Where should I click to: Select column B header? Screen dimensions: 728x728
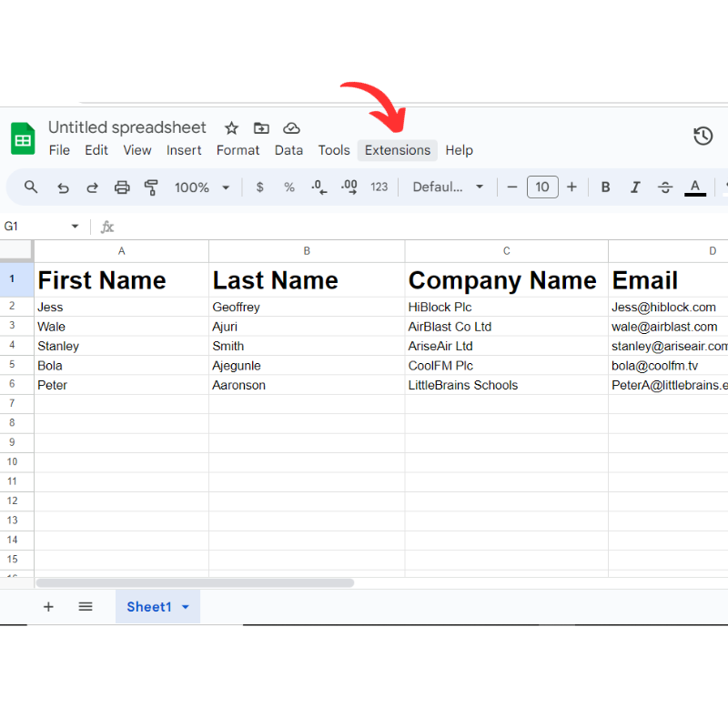point(307,251)
